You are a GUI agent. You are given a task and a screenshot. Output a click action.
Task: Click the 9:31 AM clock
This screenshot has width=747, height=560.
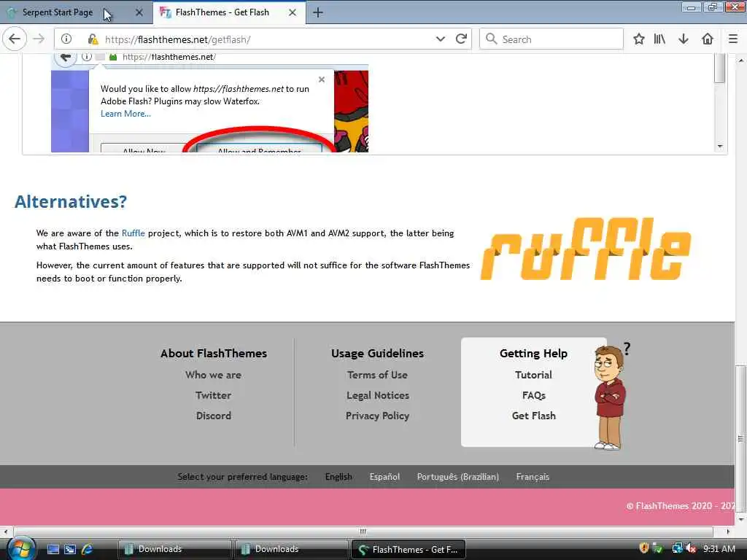coord(719,548)
